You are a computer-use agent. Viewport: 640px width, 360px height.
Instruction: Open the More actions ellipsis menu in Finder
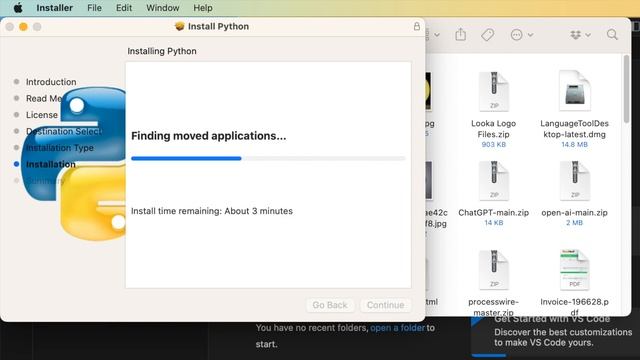pyautogui.click(x=521, y=35)
